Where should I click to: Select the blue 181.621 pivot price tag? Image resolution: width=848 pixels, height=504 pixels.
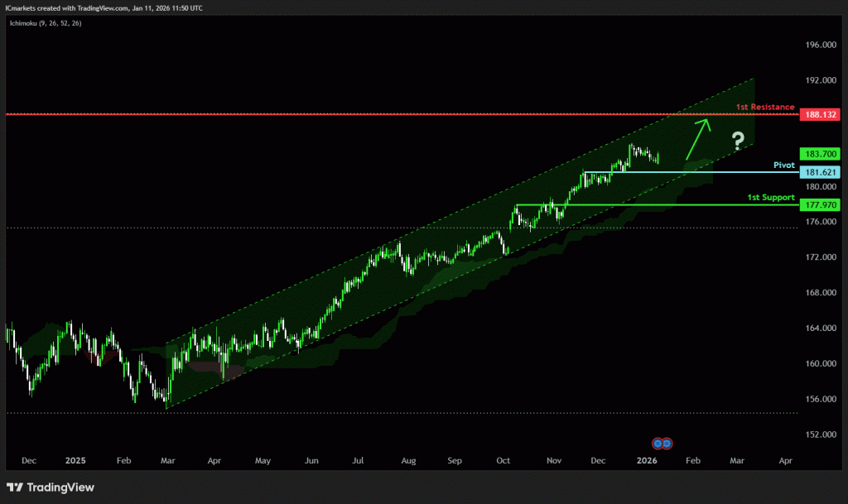coord(821,172)
